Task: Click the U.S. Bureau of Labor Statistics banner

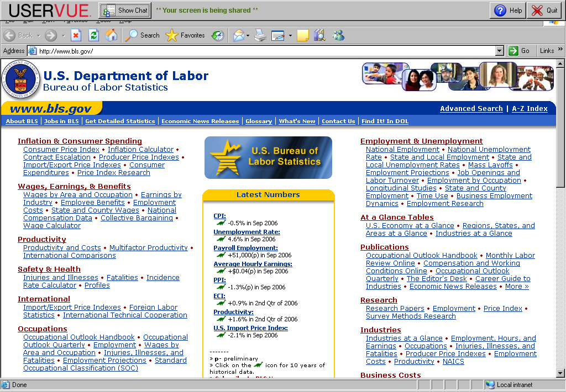Action: [x=268, y=157]
